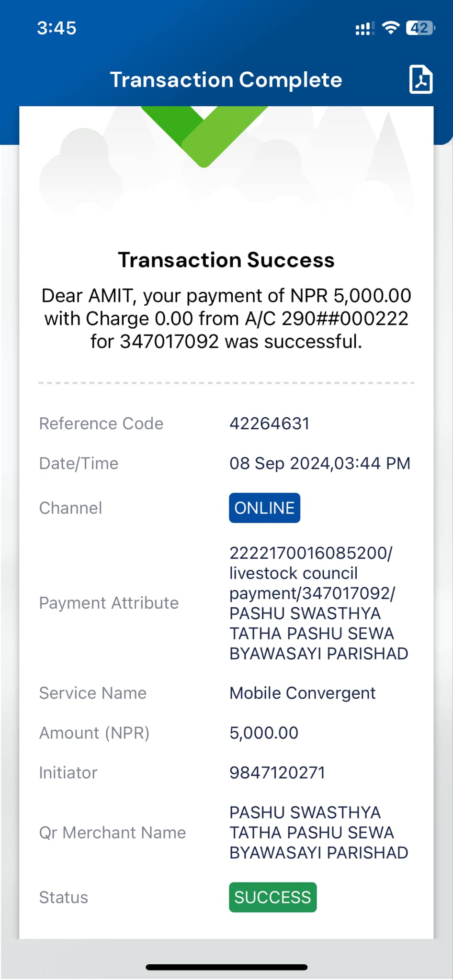
Task: Tap the Mobile Convergent service name
Action: tap(302, 693)
